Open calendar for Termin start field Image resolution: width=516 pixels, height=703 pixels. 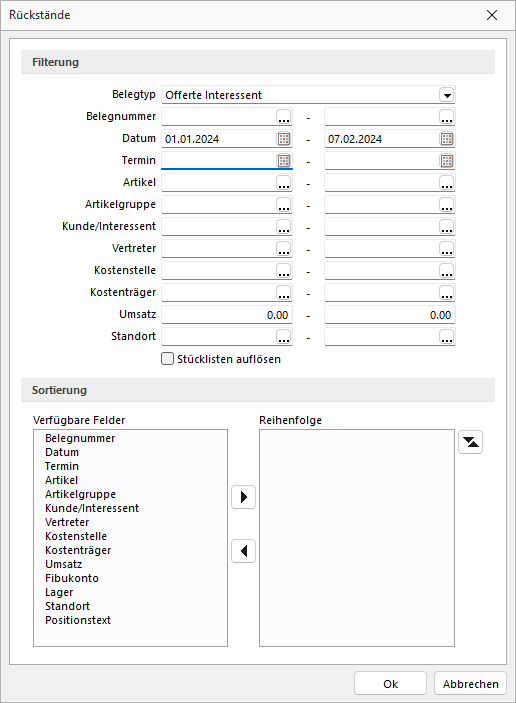[x=284, y=161]
